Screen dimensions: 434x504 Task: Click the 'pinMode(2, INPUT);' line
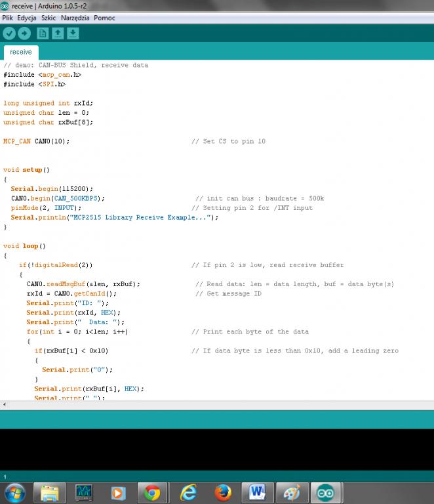tap(46, 208)
